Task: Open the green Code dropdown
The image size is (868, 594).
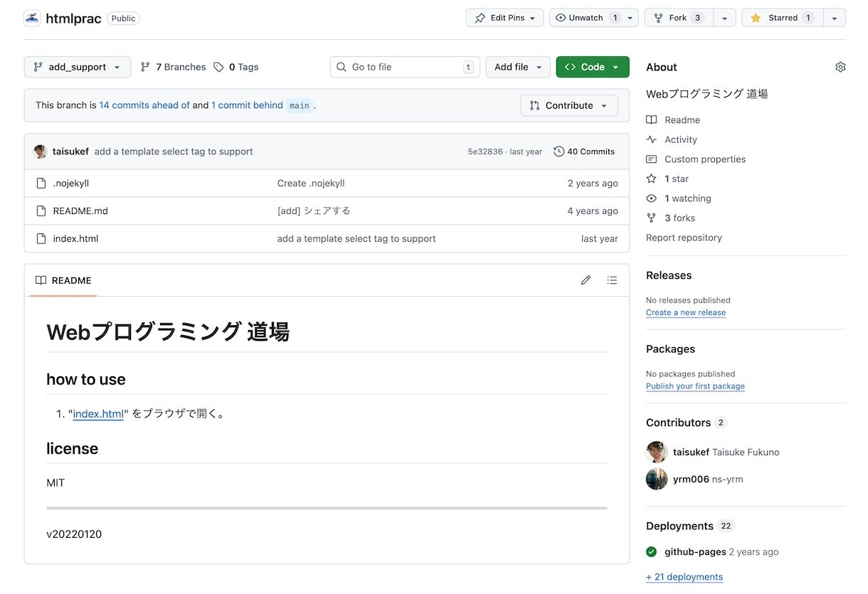Action: click(592, 67)
